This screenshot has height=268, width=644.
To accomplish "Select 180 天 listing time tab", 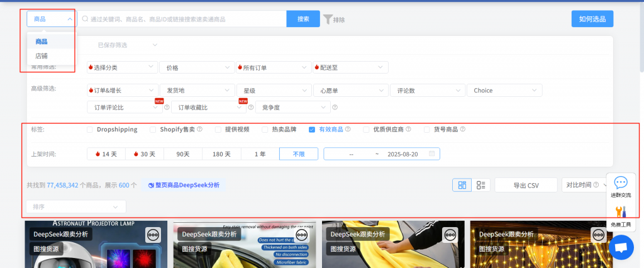I will 221,154.
